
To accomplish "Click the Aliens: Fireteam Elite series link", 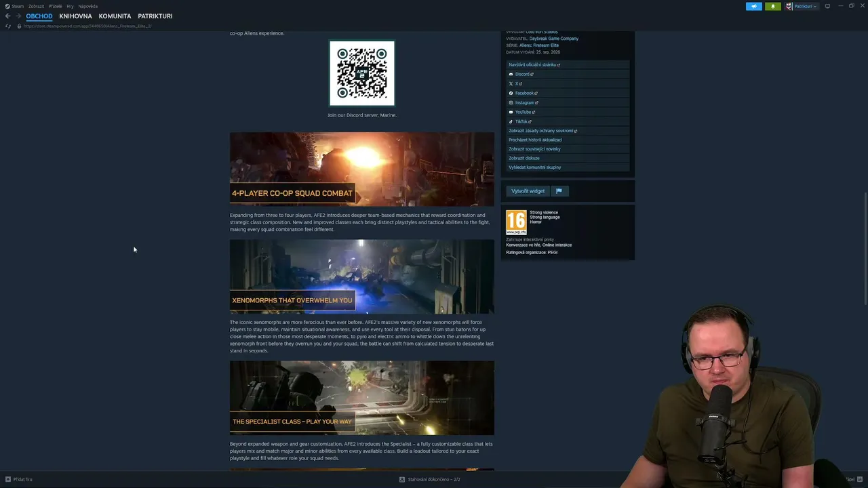I will pyautogui.click(x=539, y=45).
